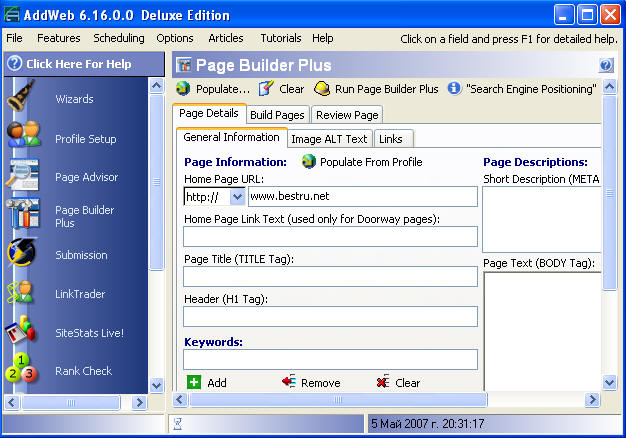
Task: Click the hourglass icon in status bar
Action: pos(178,424)
